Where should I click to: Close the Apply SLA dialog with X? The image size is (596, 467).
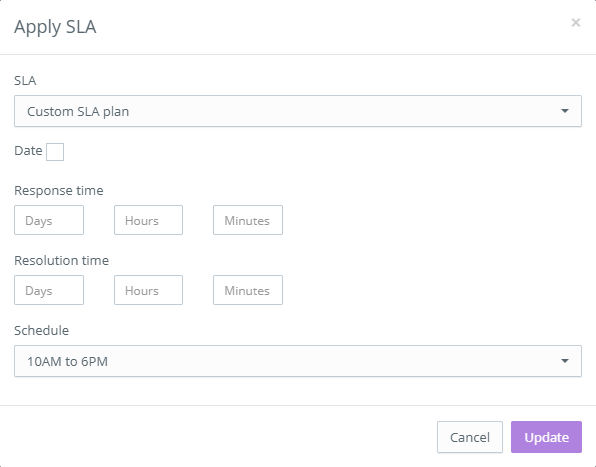coord(575,23)
